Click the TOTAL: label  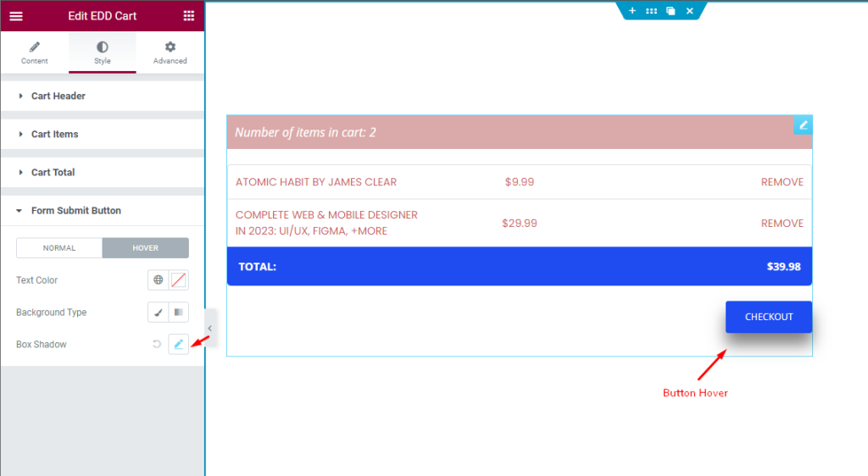(258, 267)
